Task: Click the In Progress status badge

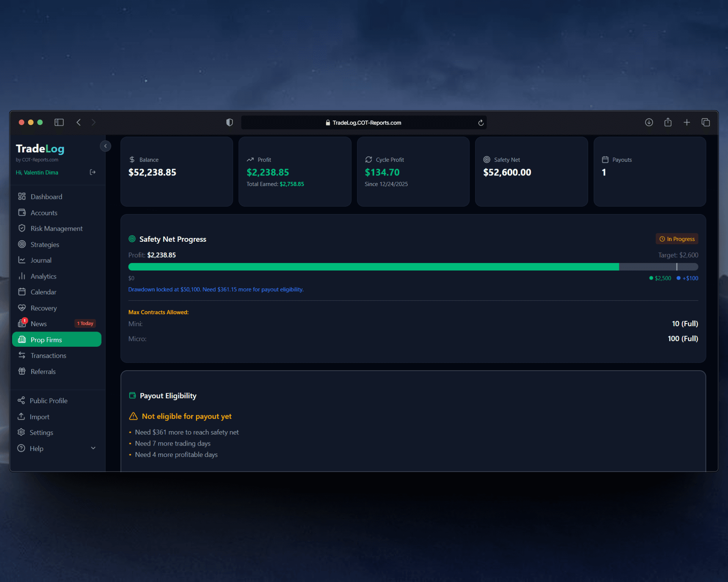Action: 677,239
